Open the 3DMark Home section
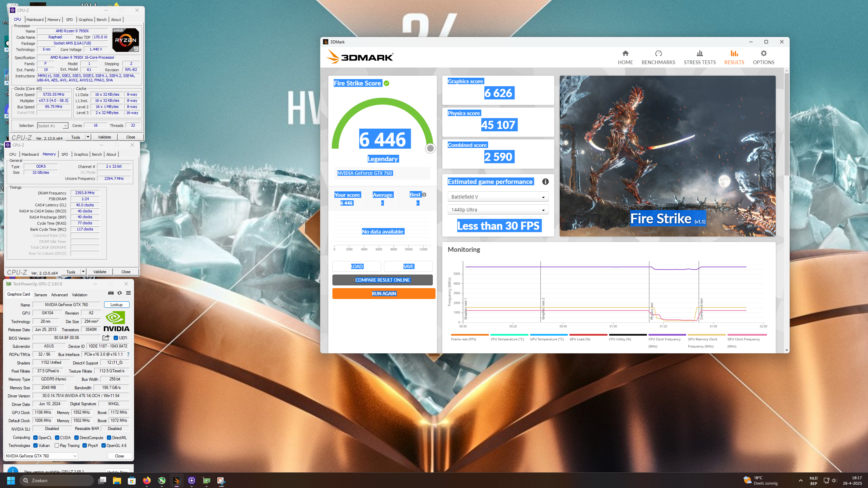Viewport: 868px width, 488px height. coord(625,57)
